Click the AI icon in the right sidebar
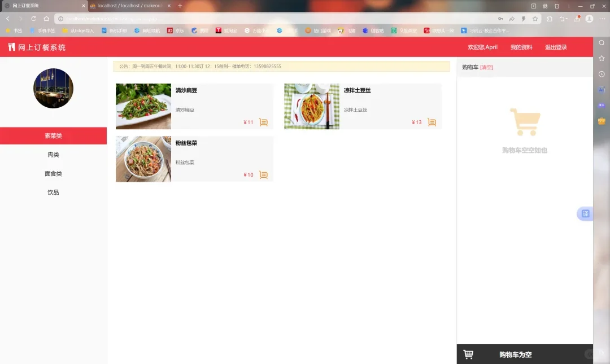The height and width of the screenshot is (364, 610). click(x=602, y=89)
